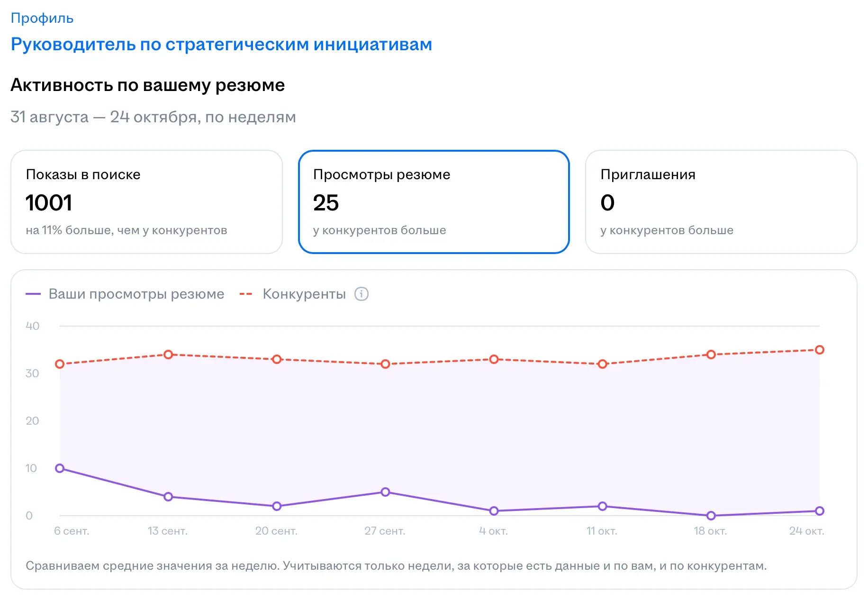Click the red competitor point for 20 сент.

277,359
